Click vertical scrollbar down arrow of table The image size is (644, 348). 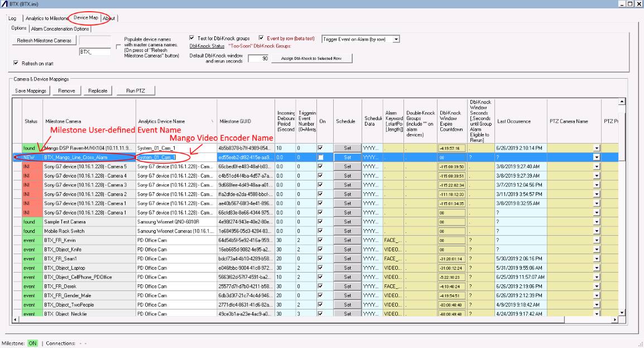pos(622,312)
